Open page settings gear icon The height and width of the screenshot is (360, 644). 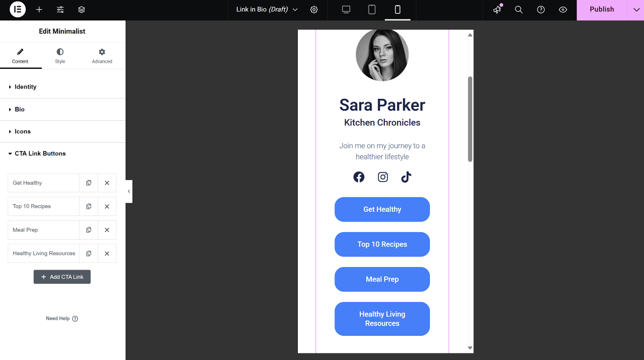pos(314,10)
